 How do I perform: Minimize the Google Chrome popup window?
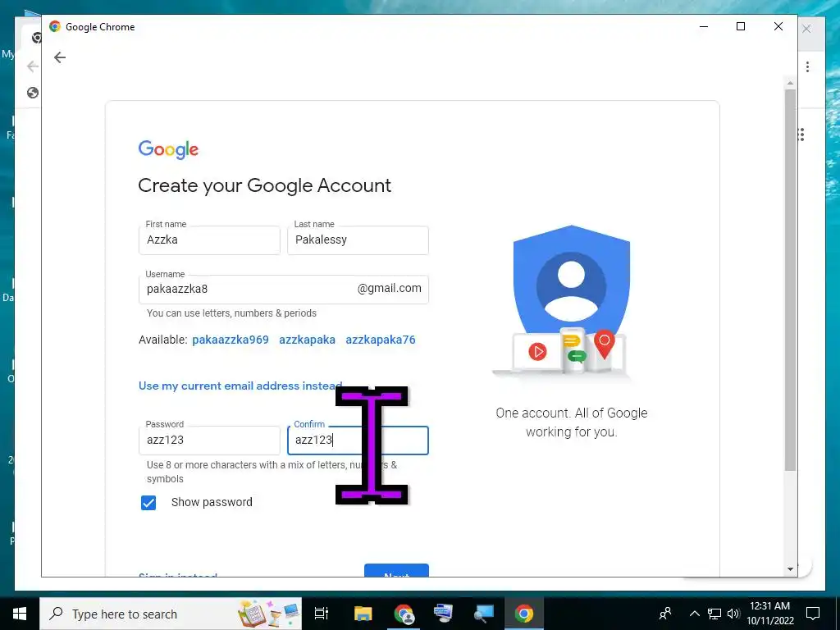[x=704, y=27]
